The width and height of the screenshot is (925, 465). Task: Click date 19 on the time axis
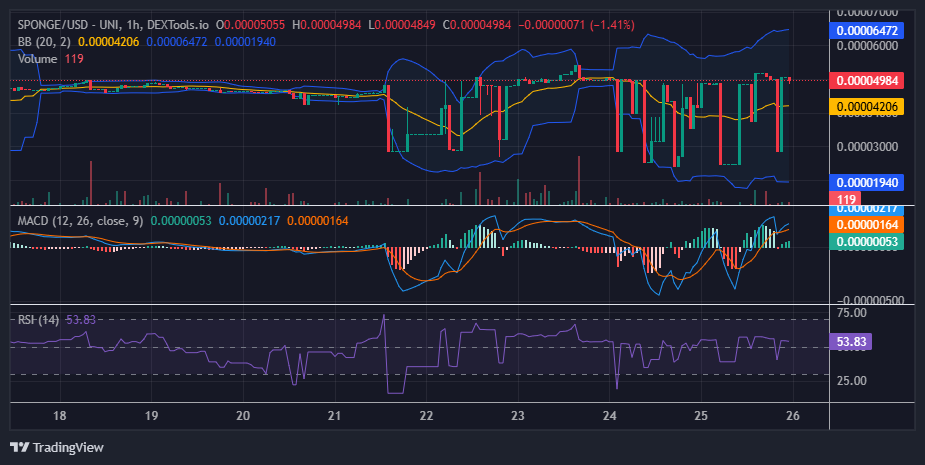(151, 415)
